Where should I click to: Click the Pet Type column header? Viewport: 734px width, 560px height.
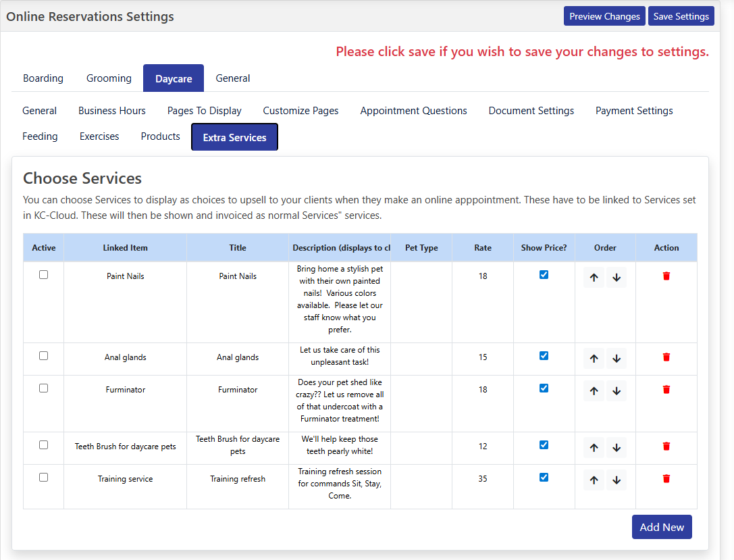421,248
